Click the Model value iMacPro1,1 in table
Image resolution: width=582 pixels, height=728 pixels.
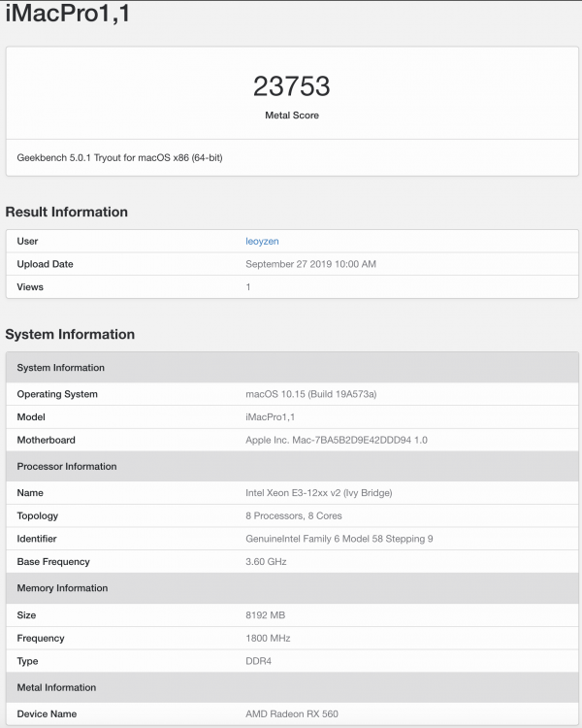(x=270, y=417)
